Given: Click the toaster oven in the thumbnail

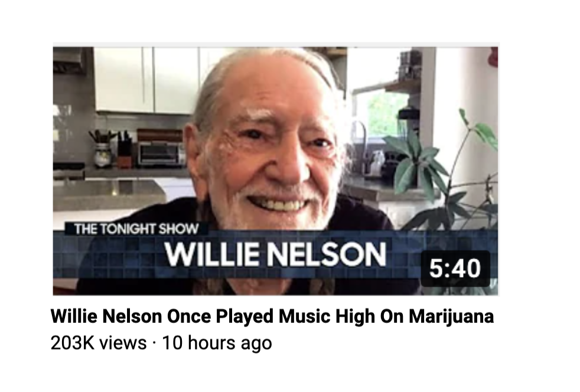Looking at the screenshot, I should click(x=161, y=153).
